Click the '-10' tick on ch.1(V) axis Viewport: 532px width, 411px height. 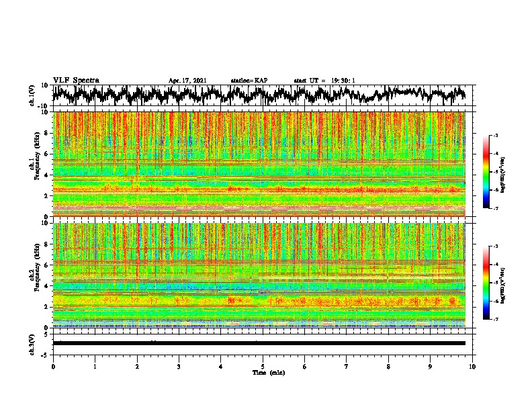click(44, 106)
